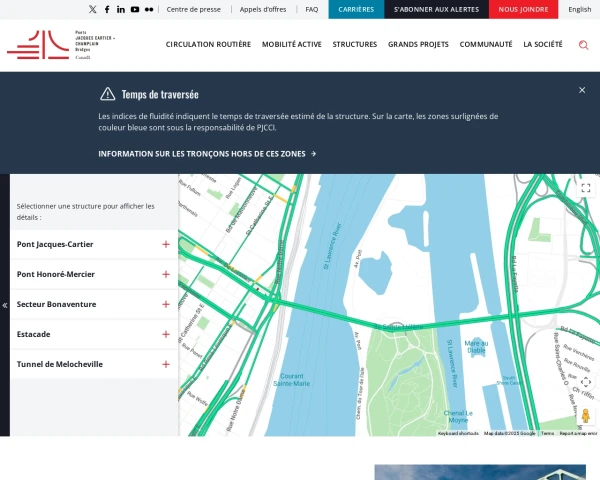
Task: Expand the Pont Jacques-Cartier section
Action: [166, 244]
